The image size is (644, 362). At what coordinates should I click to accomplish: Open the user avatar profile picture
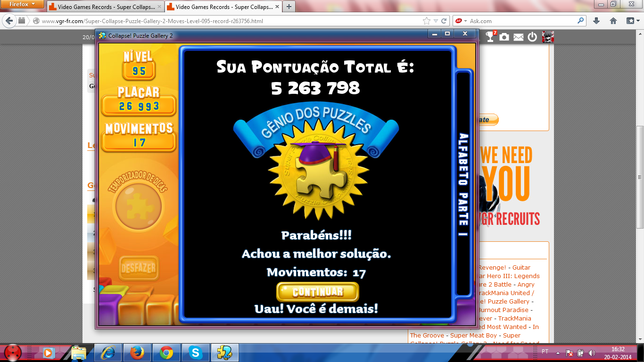pos(548,37)
